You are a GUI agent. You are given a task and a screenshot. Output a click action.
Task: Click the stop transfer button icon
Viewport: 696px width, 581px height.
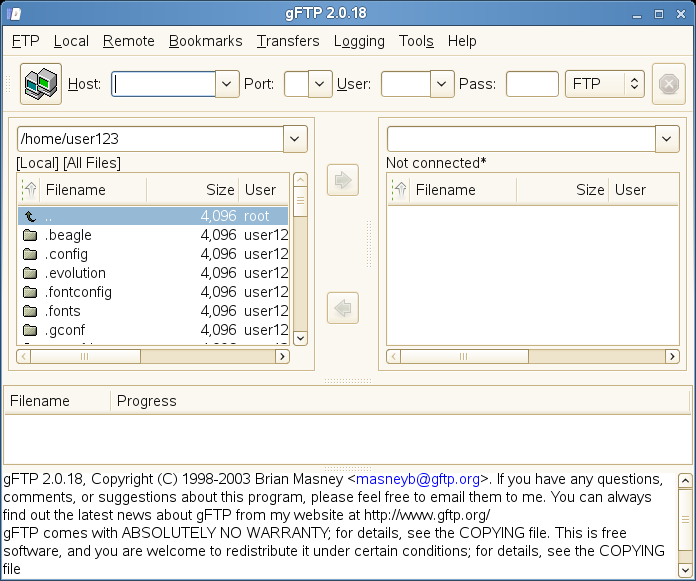coord(668,84)
